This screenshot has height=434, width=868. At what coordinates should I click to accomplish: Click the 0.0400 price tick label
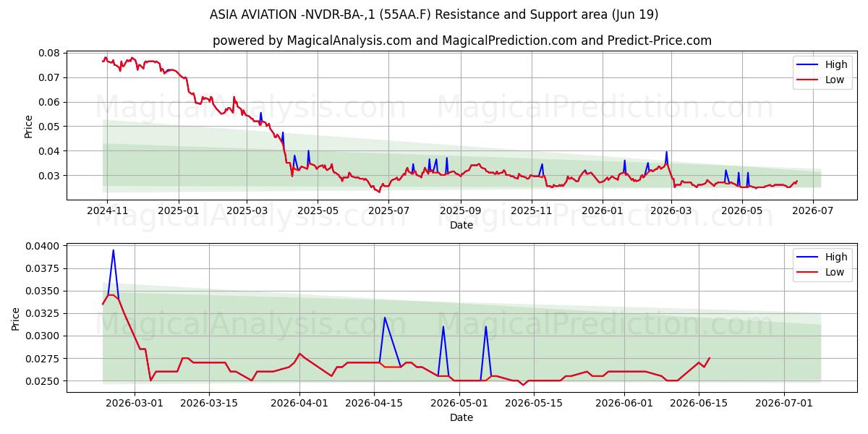(x=43, y=246)
